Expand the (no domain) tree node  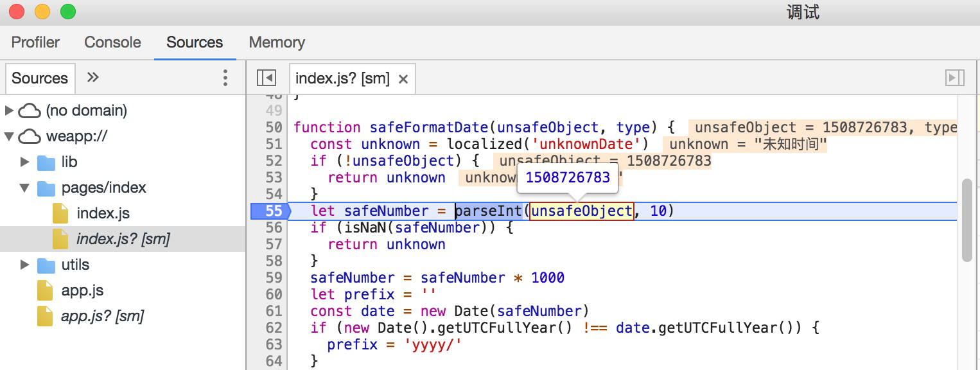point(9,110)
